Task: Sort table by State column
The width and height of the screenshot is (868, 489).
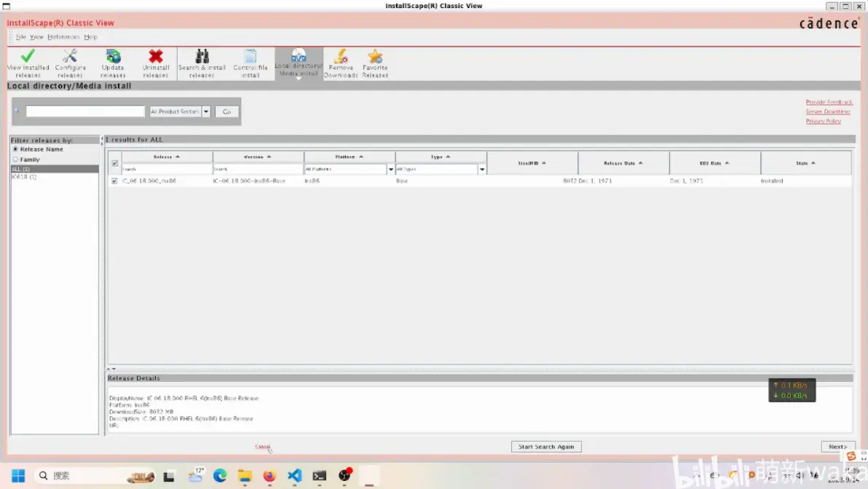Action: pos(806,163)
